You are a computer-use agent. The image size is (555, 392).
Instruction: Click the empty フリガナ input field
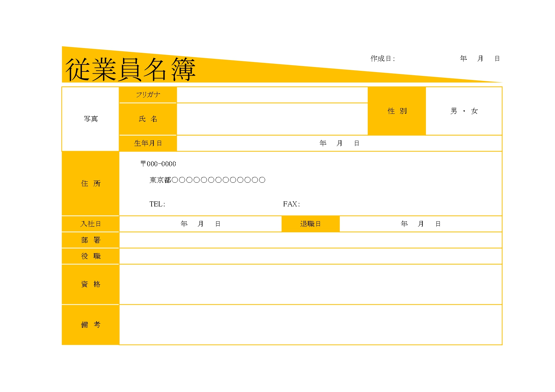pos(272,95)
